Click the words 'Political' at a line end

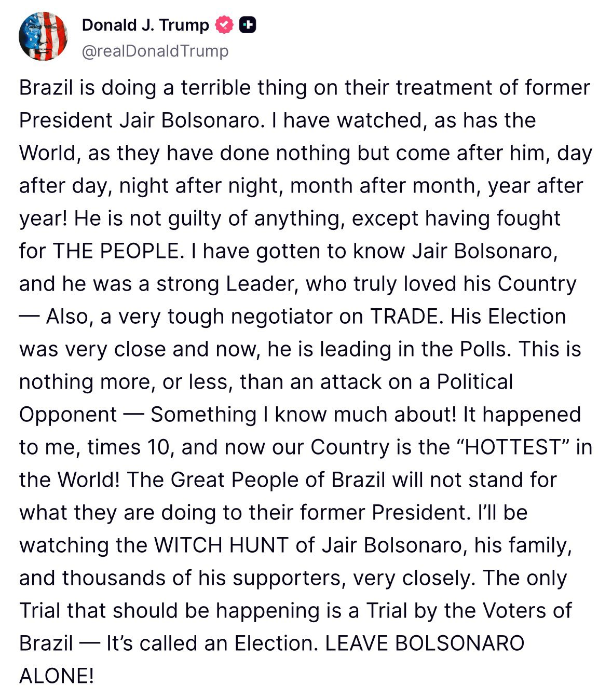click(475, 382)
